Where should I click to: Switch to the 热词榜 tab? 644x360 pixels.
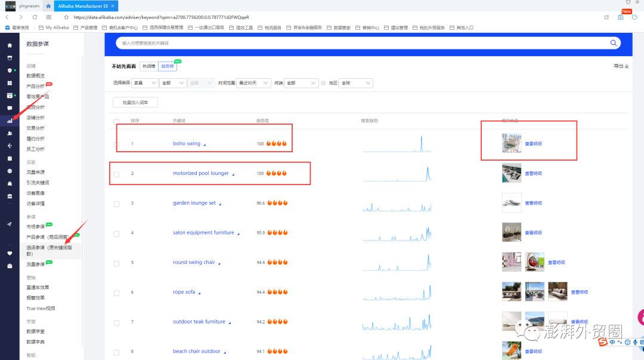[x=148, y=66]
